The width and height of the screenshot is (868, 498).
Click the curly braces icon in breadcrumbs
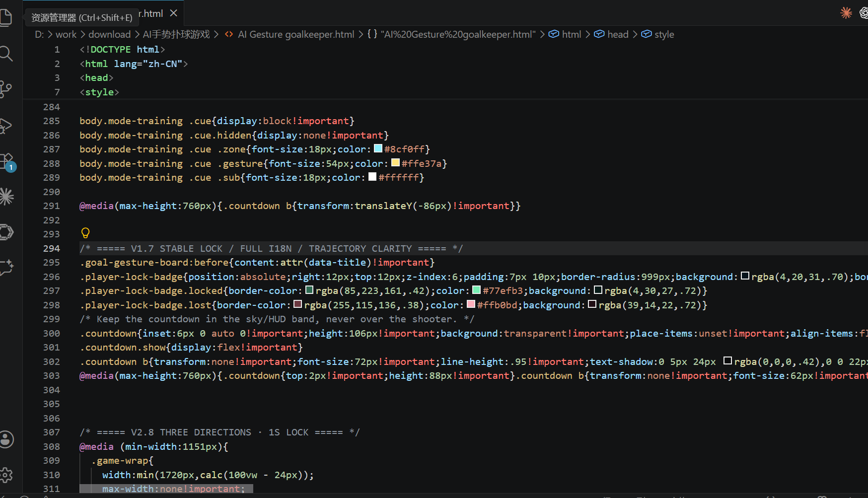(x=372, y=34)
